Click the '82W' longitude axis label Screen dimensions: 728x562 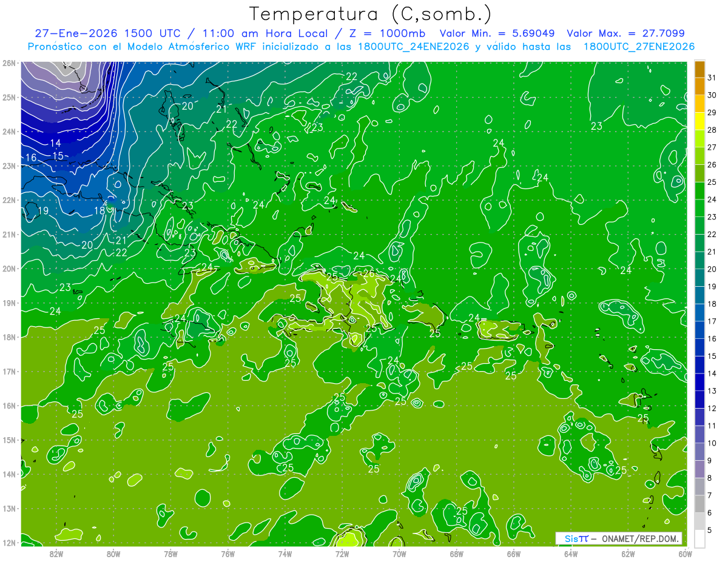click(x=56, y=554)
